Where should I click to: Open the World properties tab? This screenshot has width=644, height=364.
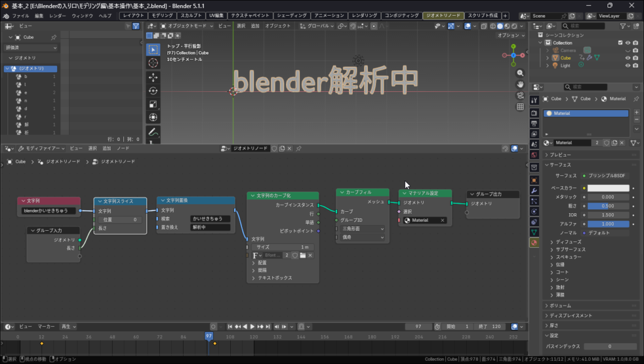(x=534, y=155)
